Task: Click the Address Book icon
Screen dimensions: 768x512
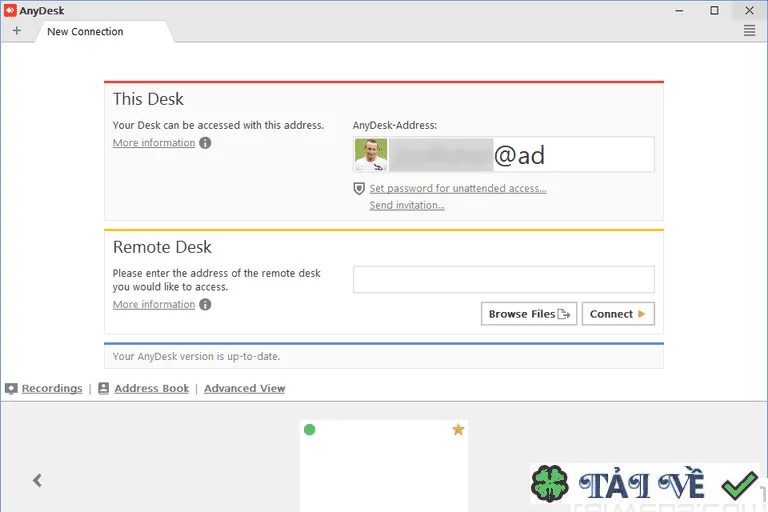Action: point(103,389)
